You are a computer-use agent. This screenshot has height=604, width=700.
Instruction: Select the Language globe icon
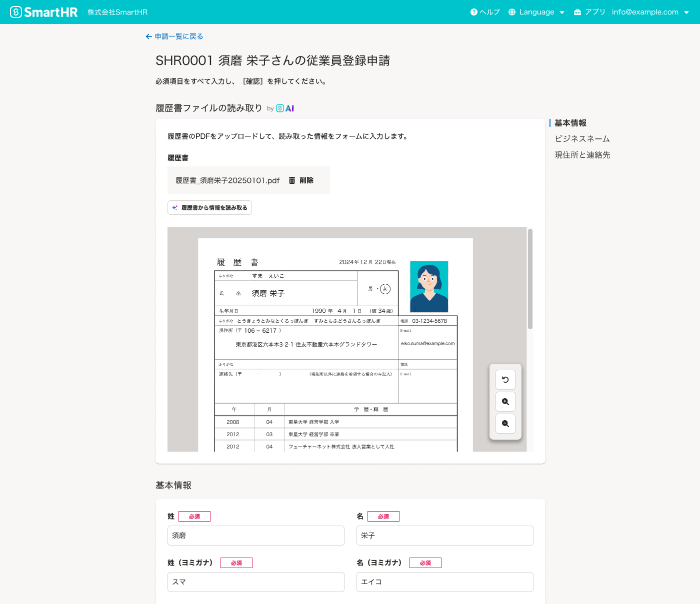(x=511, y=11)
